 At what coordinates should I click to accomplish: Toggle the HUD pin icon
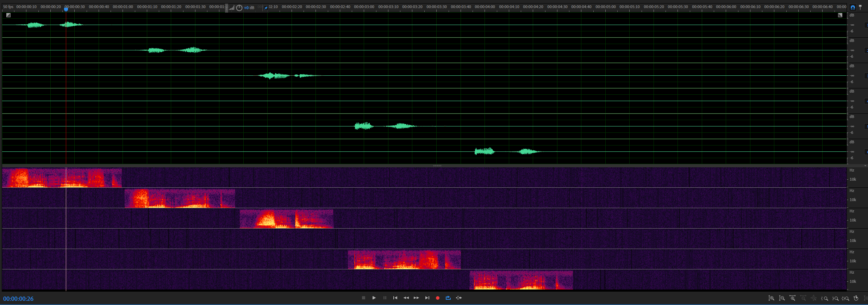(266, 8)
